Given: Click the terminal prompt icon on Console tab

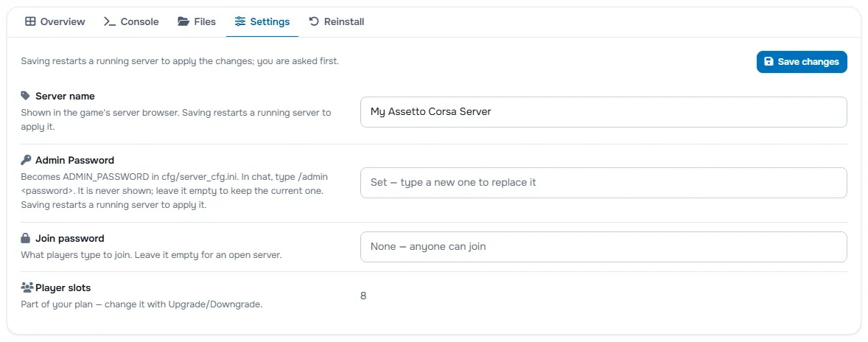Looking at the screenshot, I should (110, 21).
